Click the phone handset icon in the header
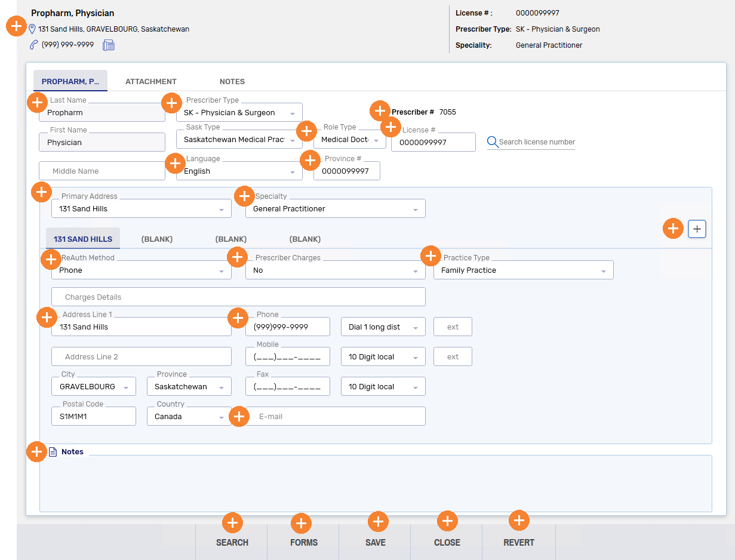Viewport: 735px width, 560px height. click(33, 45)
